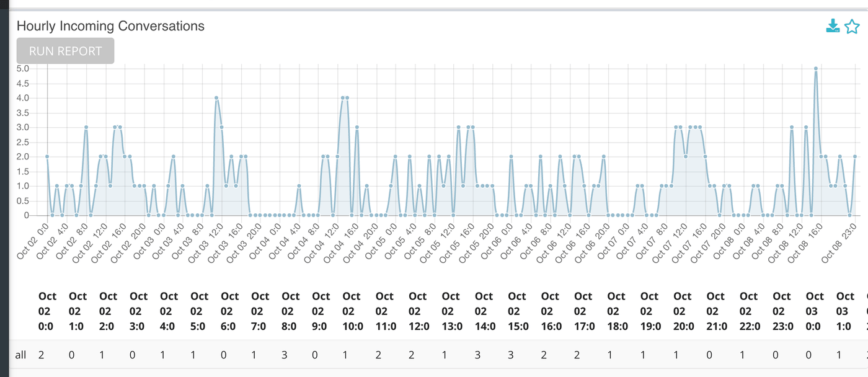Click the value 0 under Oct 02 21:0 column

tap(710, 355)
